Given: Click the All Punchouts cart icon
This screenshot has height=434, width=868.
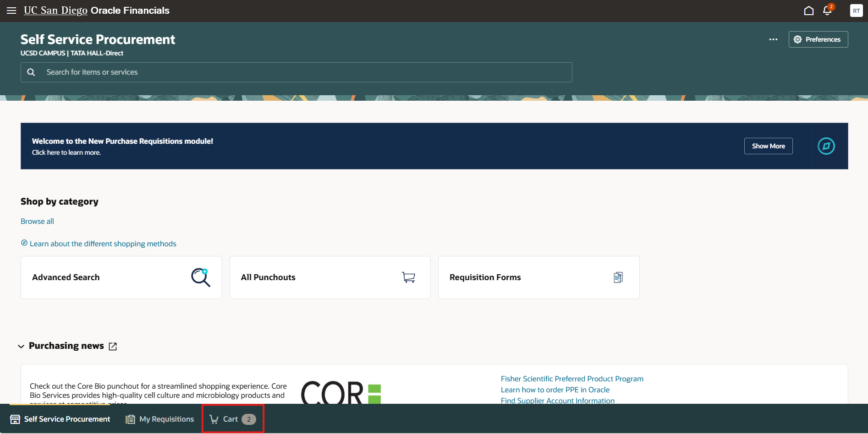Looking at the screenshot, I should coord(408,277).
